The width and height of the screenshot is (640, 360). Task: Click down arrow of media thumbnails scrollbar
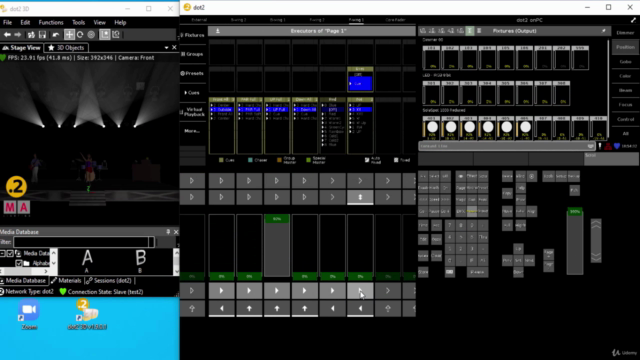176,271
